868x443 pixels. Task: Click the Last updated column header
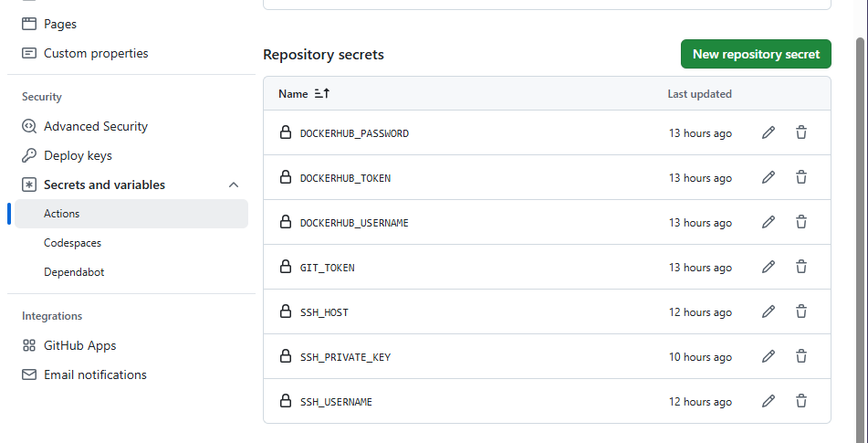[700, 94]
